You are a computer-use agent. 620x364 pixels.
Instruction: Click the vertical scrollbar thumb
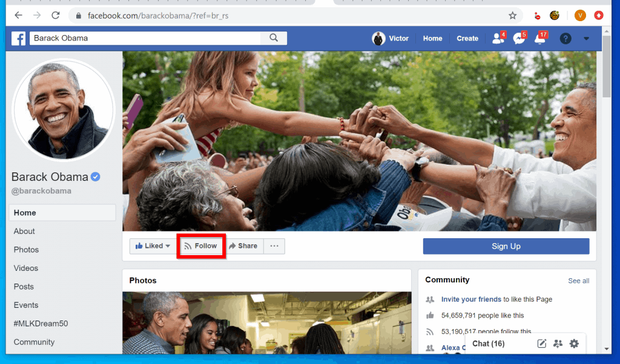(607, 67)
